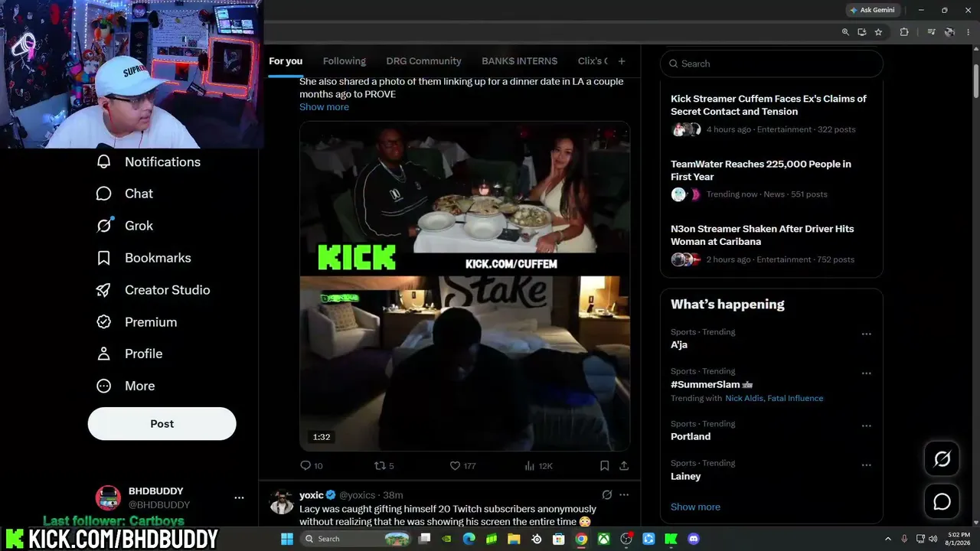Open Creator Studio from the sidebar
This screenshot has height=551, width=980.
coord(152,290)
